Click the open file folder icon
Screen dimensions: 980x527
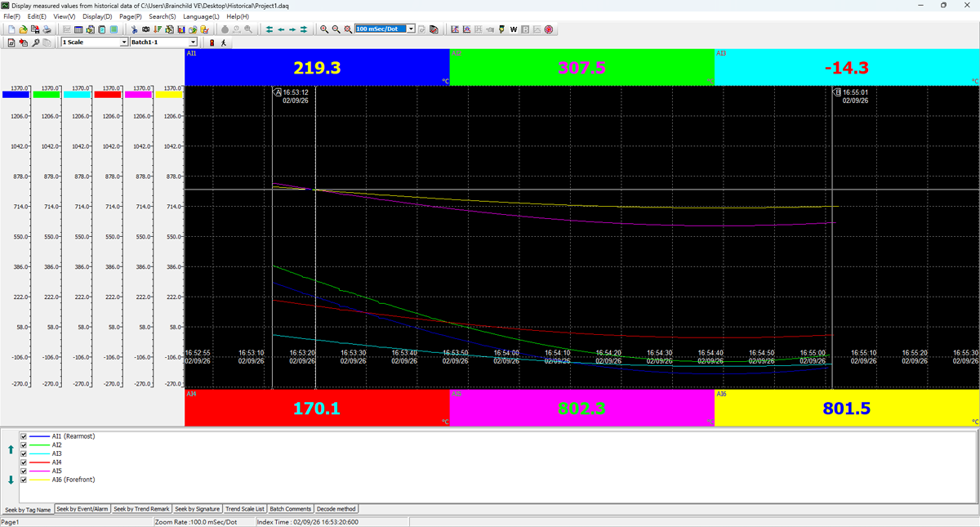click(x=24, y=29)
